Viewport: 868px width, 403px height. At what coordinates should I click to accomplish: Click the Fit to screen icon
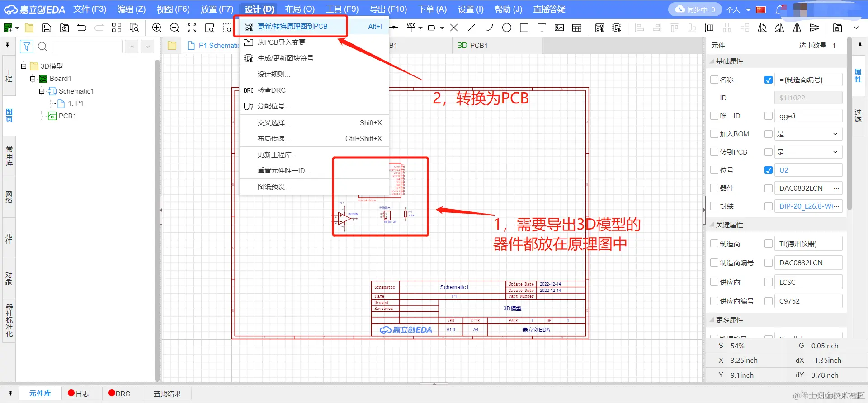pos(192,28)
